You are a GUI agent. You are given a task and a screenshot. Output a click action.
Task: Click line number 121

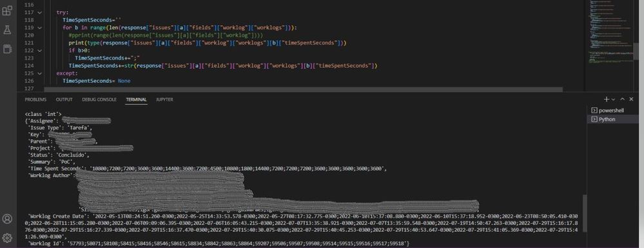click(29, 43)
